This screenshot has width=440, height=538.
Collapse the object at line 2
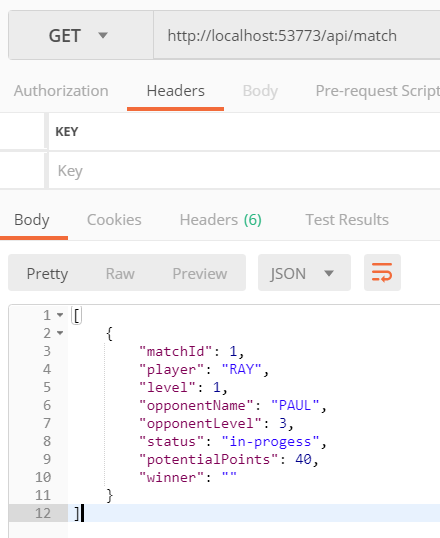point(60,333)
